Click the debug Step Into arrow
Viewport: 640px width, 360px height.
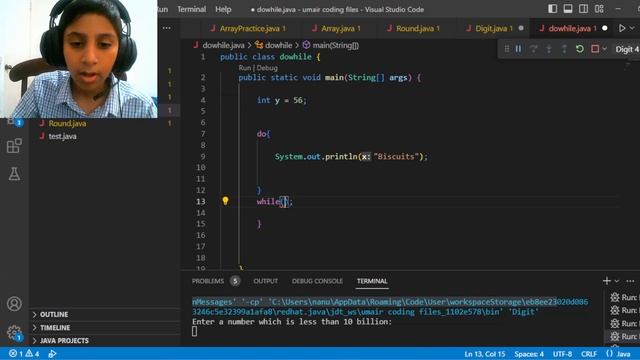click(x=549, y=49)
